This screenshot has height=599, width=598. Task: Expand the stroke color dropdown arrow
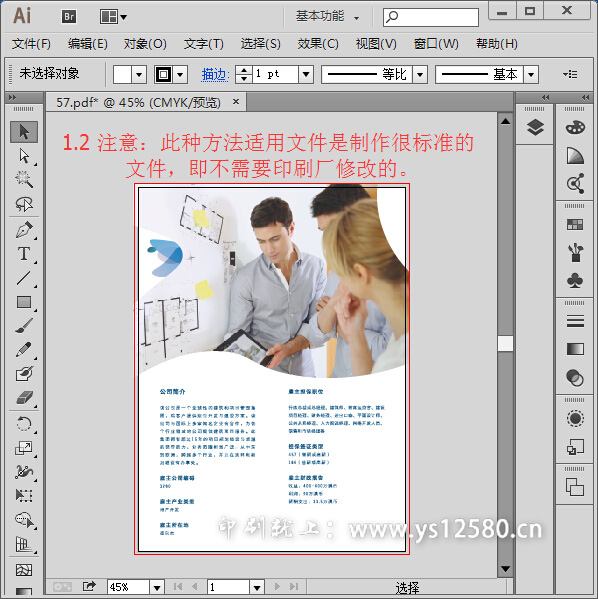point(180,74)
